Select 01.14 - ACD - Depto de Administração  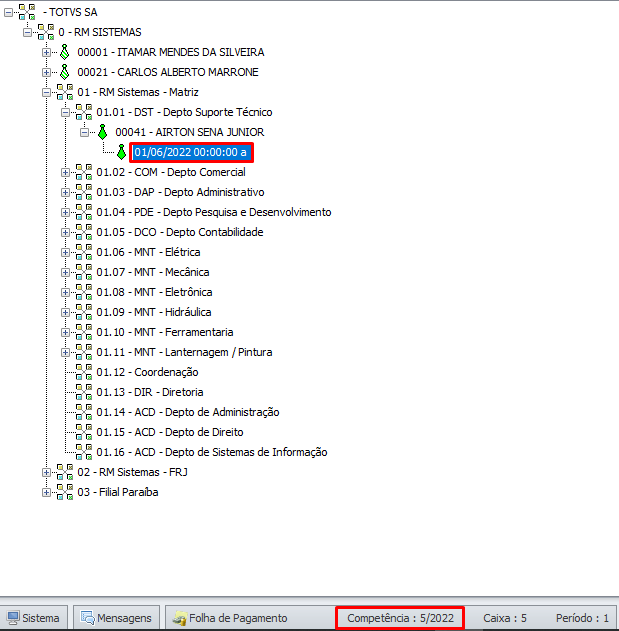tap(188, 412)
